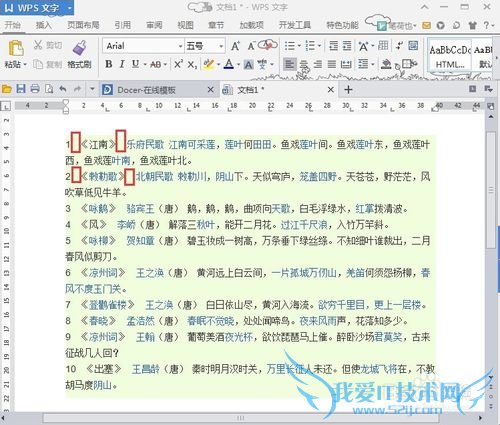The width and height of the screenshot is (500, 425).
Task: Open the 开始 ribbon tab
Action: pyautogui.click(x=13, y=25)
